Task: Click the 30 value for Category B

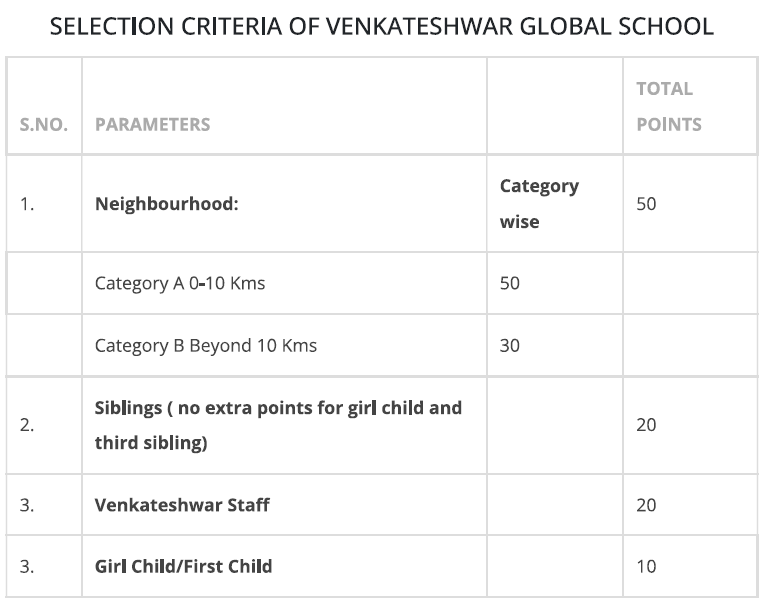Action: pos(510,346)
